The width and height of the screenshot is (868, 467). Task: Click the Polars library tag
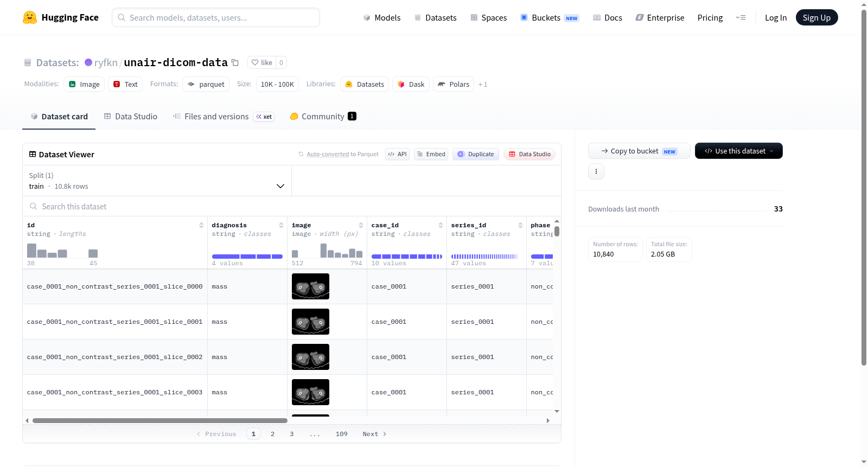click(x=454, y=84)
